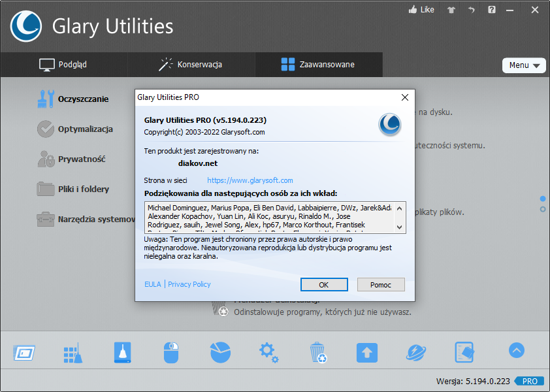This screenshot has width=550, height=392.
Task: Open the Menu dropdown
Action: coord(524,65)
